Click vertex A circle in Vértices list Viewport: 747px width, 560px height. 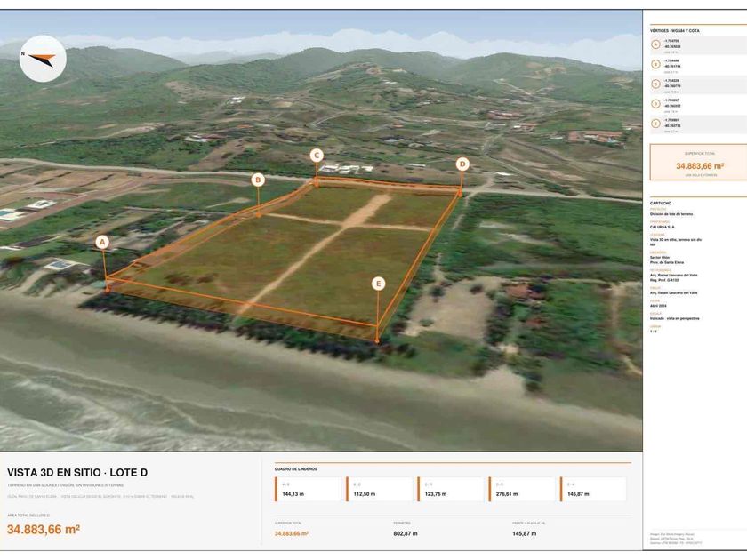click(656, 44)
